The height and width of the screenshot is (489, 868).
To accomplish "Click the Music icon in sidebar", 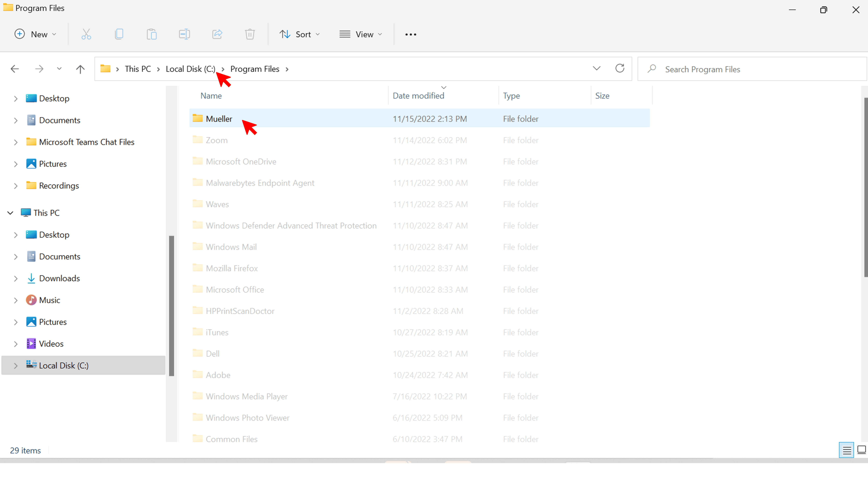I will click(x=31, y=300).
